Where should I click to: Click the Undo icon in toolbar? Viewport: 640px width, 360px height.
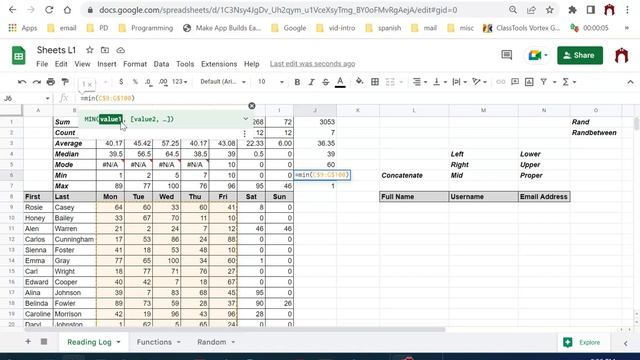pos(22,82)
